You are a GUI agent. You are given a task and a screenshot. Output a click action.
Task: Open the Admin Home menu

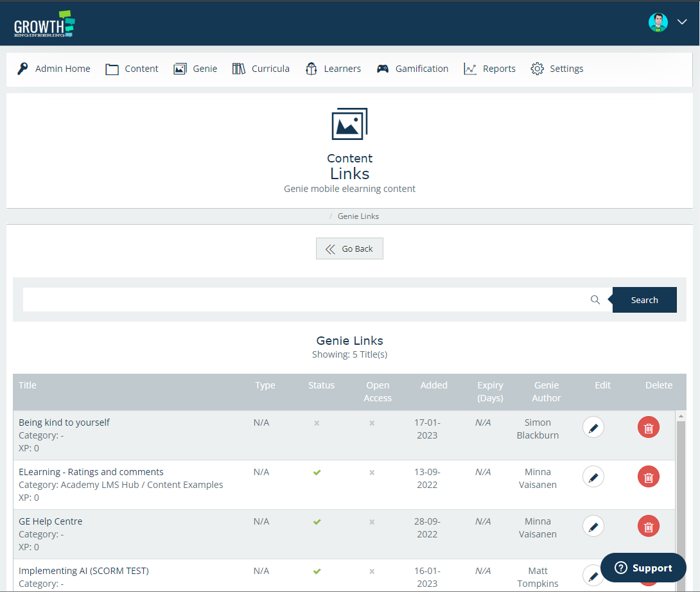pos(54,69)
